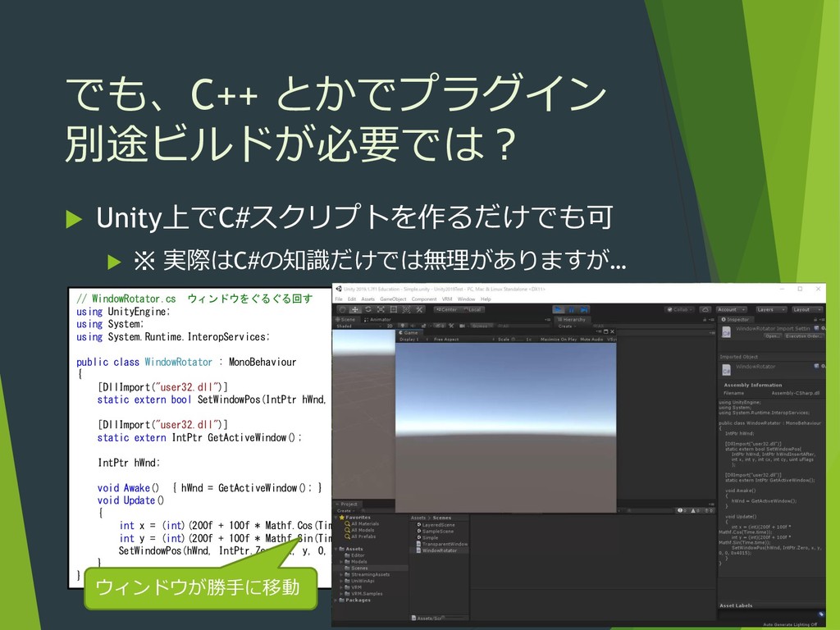Click the Inspector lock icon

[x=815, y=319]
